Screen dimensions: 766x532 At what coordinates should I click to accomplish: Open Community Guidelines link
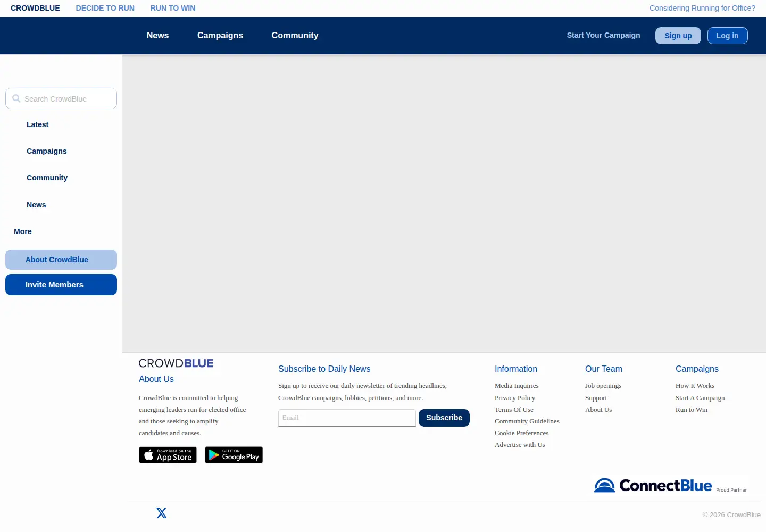pos(527,421)
